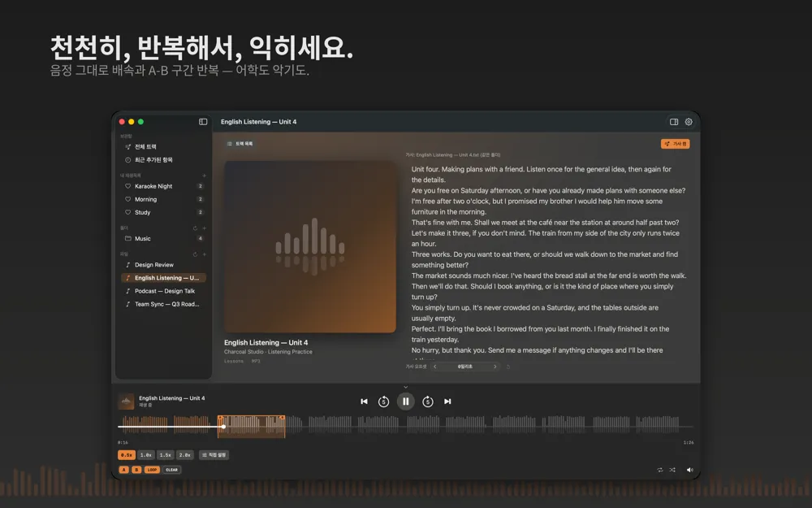Viewport: 812px width, 508px height.
Task: Reset the lyrics offset
Action: tap(508, 367)
